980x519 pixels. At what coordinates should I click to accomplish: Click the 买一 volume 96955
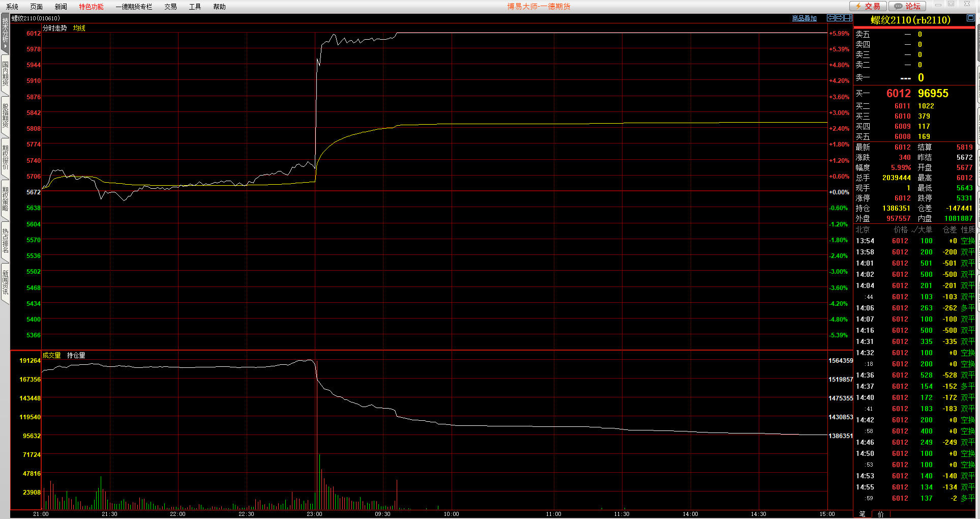(933, 93)
